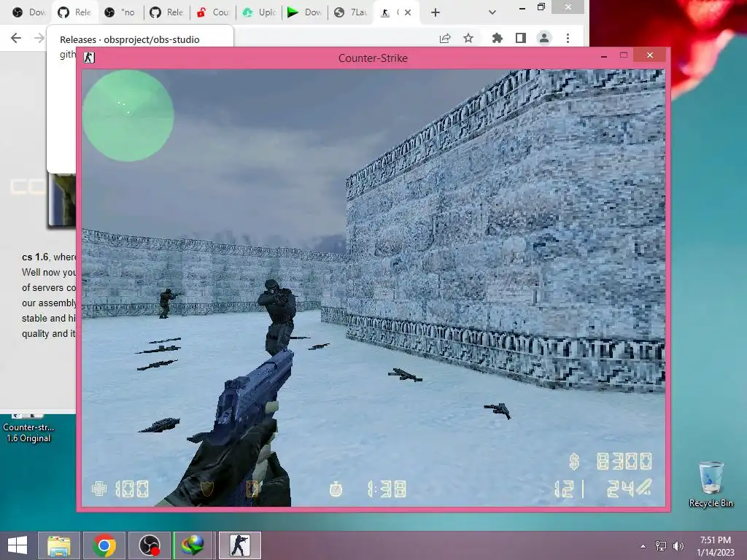The image size is (747, 560).
Task: Open the Windows Start button
Action: [x=18, y=545]
